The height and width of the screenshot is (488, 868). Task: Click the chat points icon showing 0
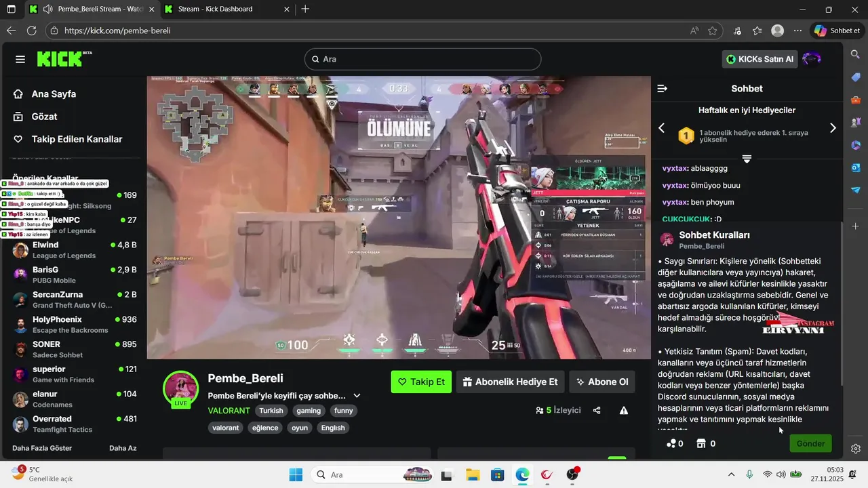(675, 443)
